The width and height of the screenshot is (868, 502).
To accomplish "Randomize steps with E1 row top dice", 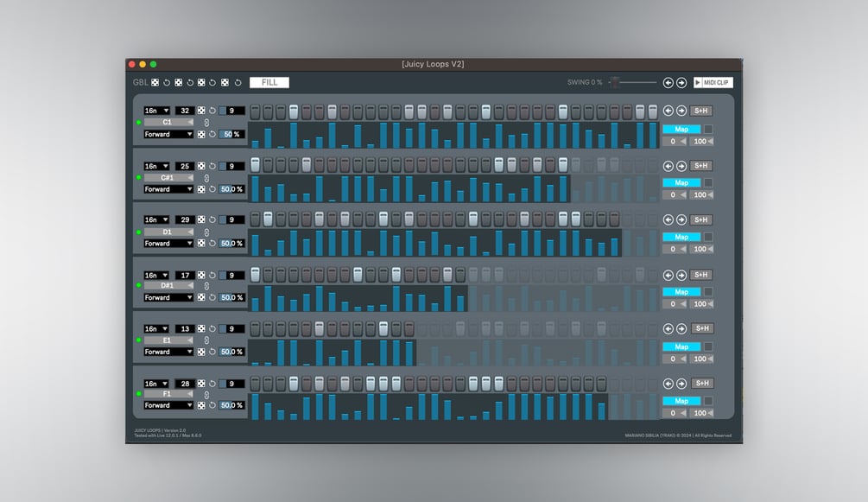I will [201, 329].
